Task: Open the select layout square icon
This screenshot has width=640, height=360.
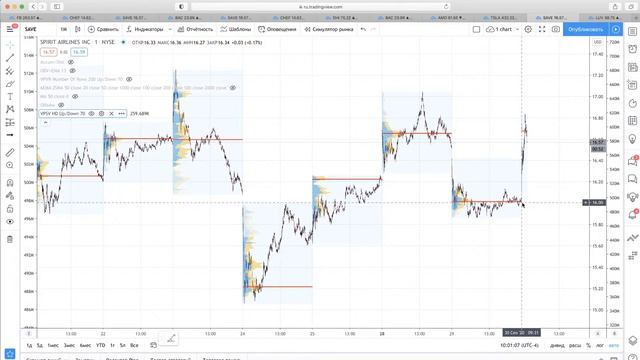Action: [476, 29]
